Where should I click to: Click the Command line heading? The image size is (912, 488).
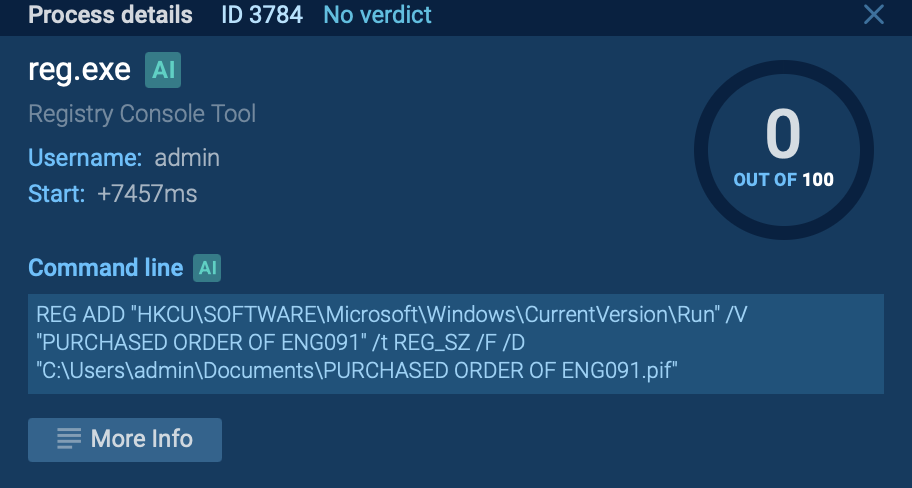105,268
